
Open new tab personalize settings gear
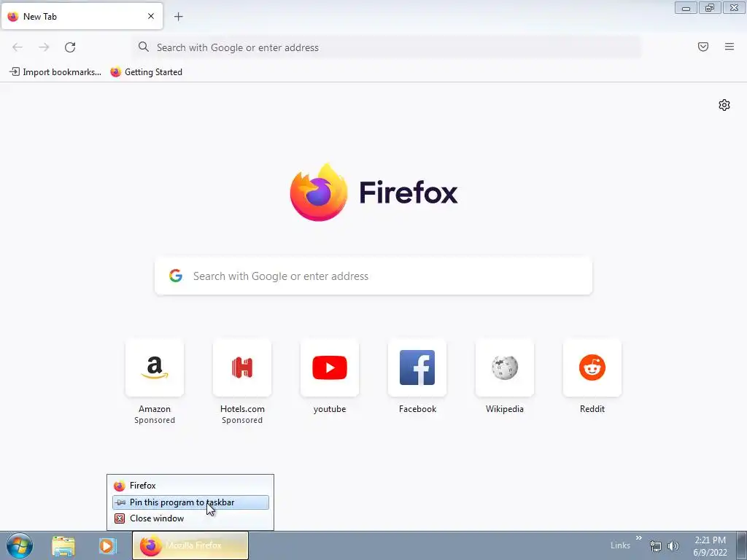(724, 105)
